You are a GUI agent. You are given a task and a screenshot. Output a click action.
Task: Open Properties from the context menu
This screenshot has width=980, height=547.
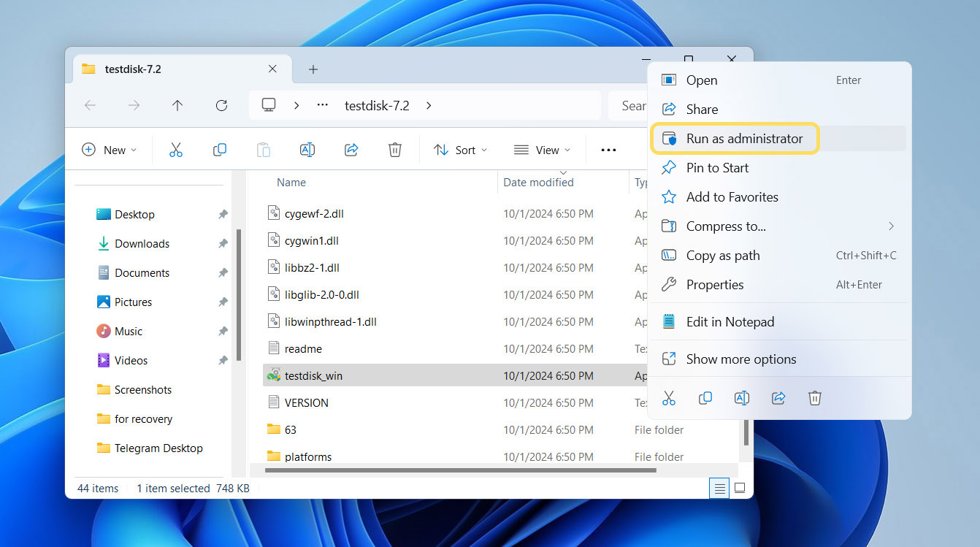point(779,285)
